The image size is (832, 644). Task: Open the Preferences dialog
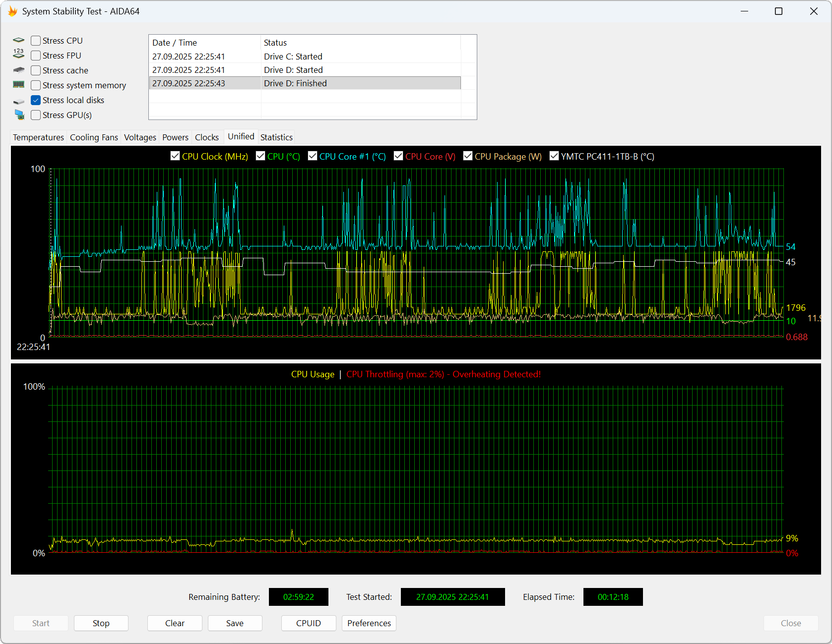(369, 623)
